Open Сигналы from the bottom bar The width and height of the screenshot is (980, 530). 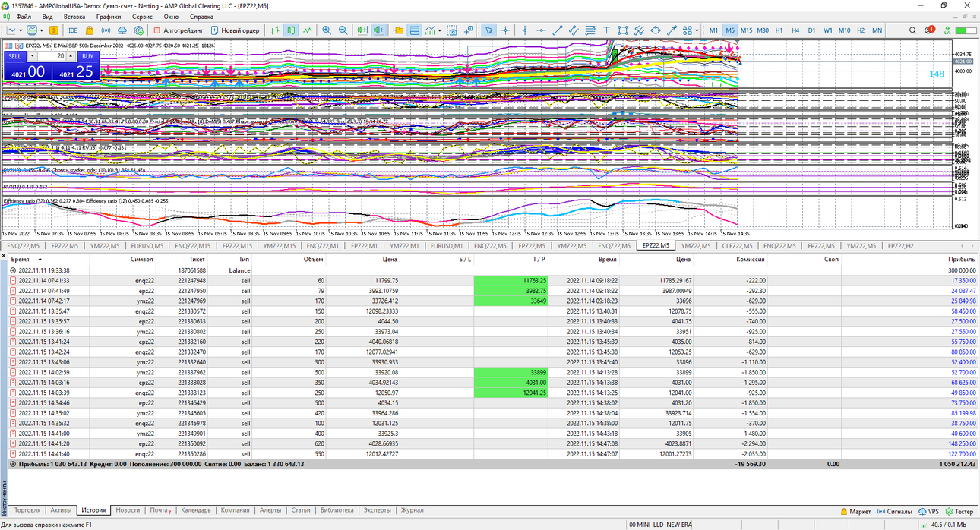[x=896, y=512]
